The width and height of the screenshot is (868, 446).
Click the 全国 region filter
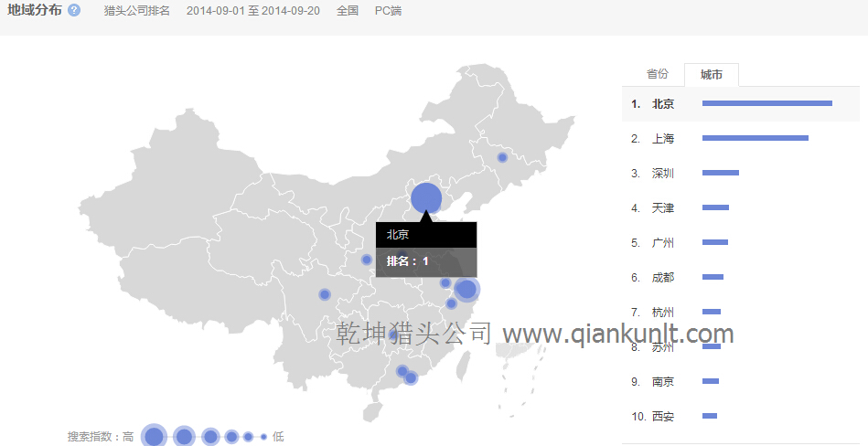tap(348, 11)
